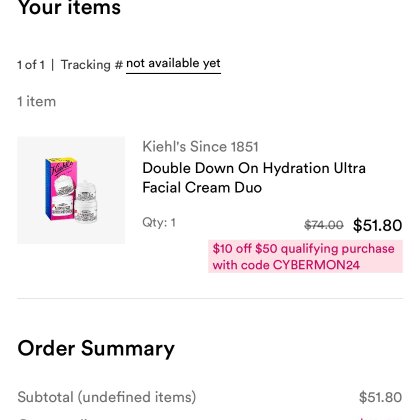Click the 'Kiehl's Since 1851' brand name

pos(200,147)
